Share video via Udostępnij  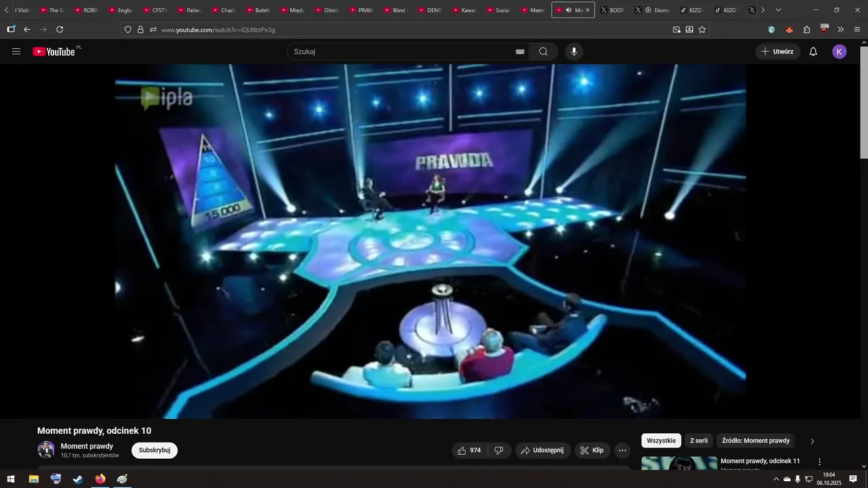click(542, 450)
